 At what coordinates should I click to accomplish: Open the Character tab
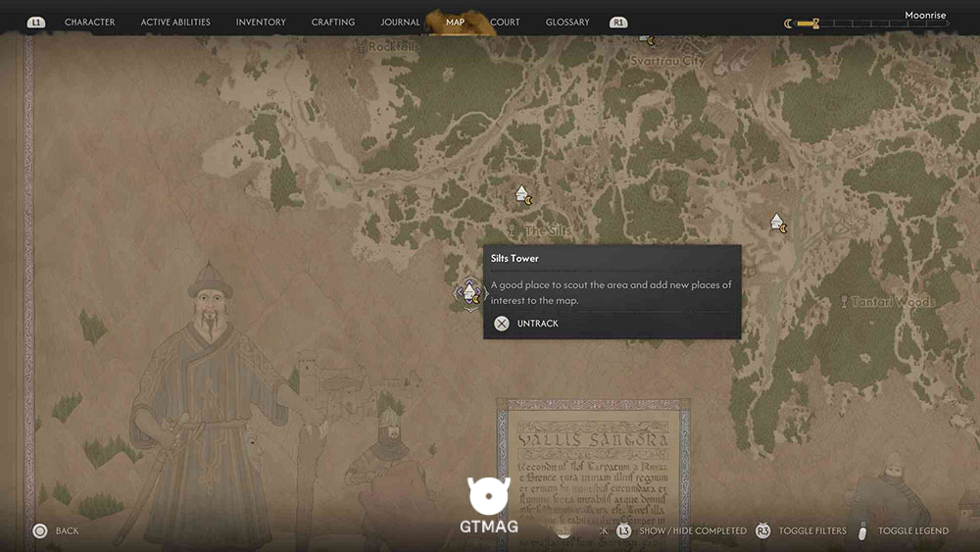[90, 22]
